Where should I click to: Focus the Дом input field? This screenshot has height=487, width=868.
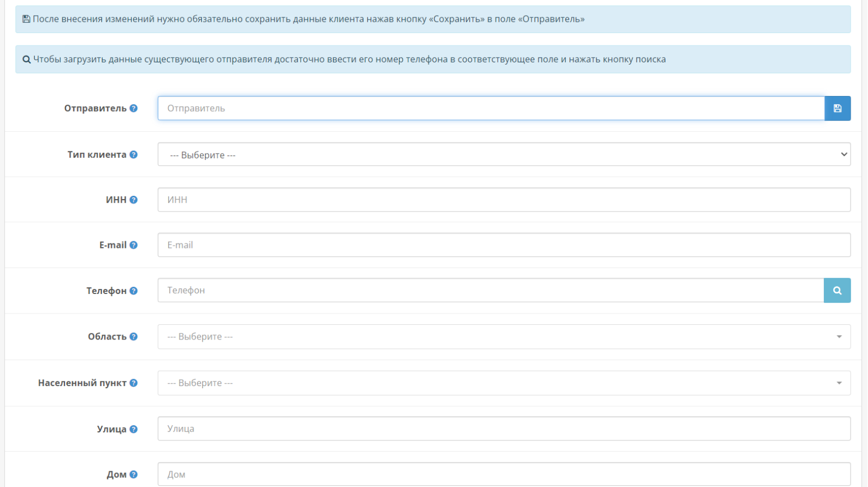[504, 475]
